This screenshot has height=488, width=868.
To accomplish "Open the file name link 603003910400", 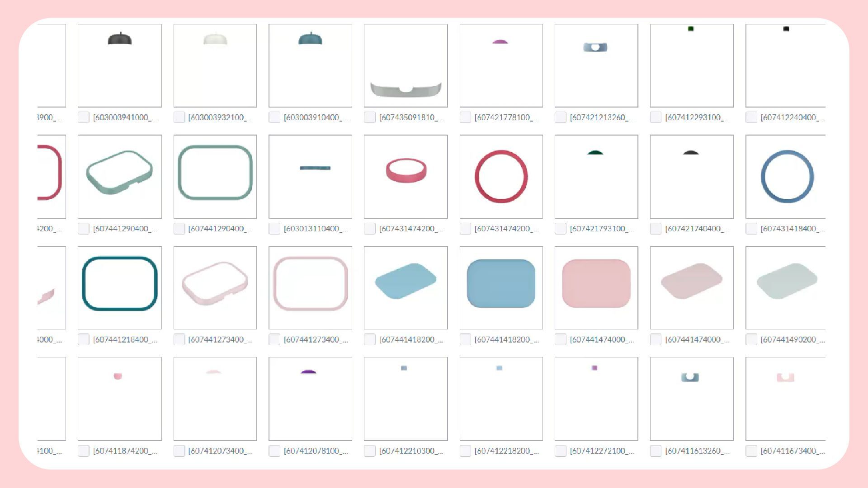I will (316, 117).
